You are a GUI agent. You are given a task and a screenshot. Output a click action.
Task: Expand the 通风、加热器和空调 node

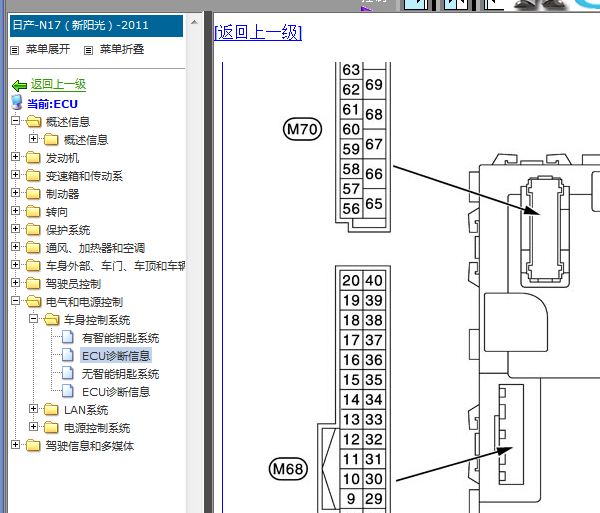click(x=15, y=246)
